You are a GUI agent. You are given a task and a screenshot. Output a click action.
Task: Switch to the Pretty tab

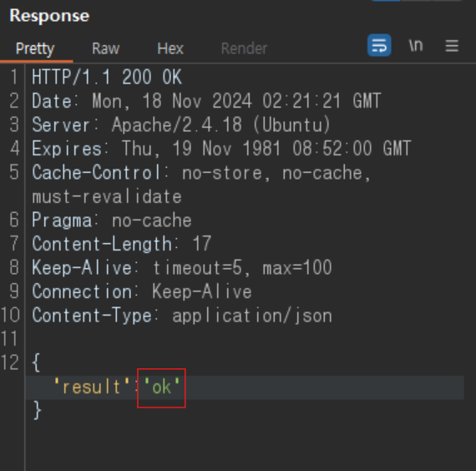(x=35, y=48)
